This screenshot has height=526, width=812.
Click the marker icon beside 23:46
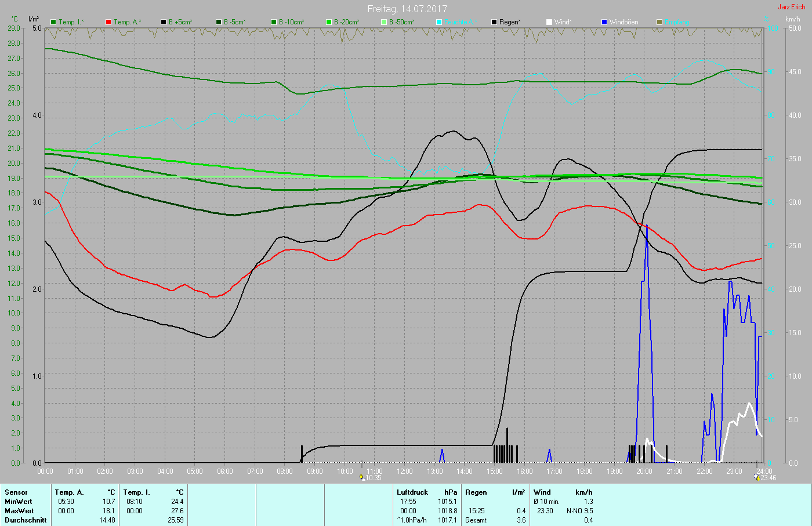pos(757,477)
